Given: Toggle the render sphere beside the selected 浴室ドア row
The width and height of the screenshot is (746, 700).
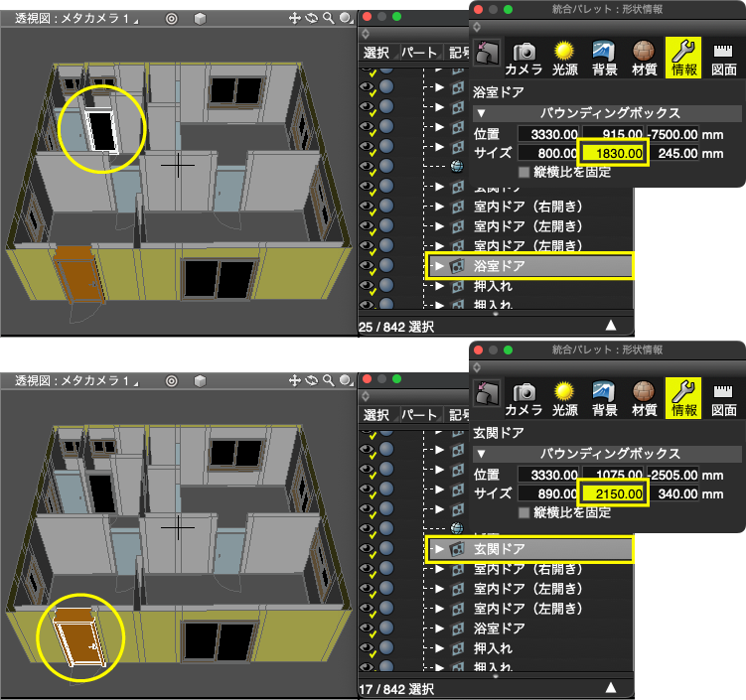Looking at the screenshot, I should click(x=386, y=265).
